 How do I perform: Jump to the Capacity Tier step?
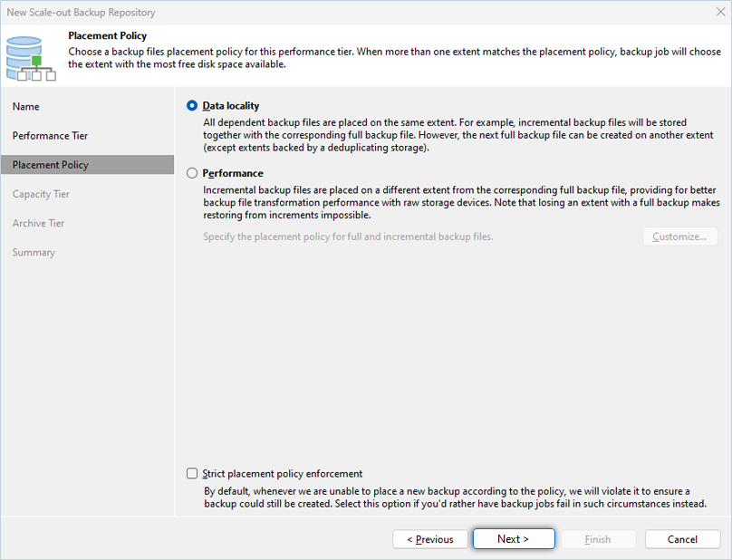(x=41, y=194)
